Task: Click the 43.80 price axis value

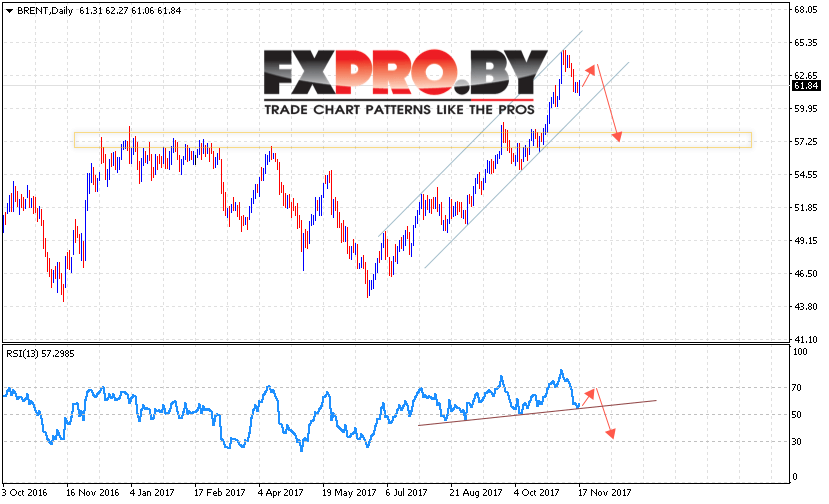Action: tap(806, 307)
